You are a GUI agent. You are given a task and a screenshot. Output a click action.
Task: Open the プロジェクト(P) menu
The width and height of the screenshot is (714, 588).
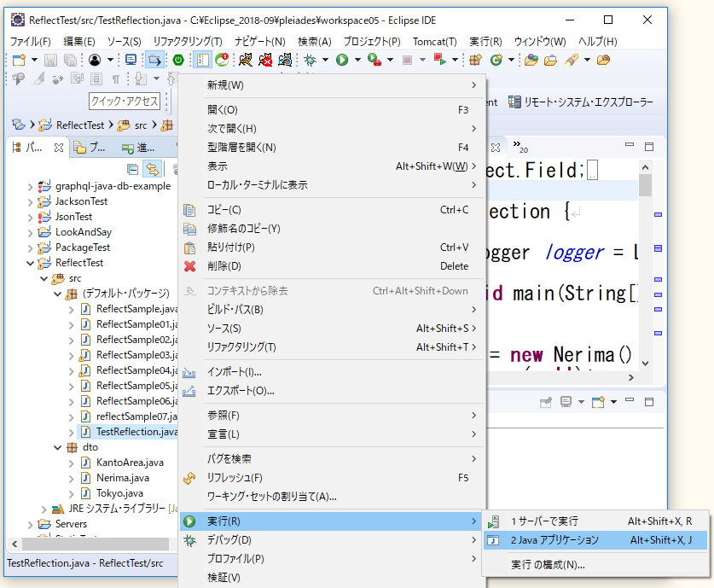(x=372, y=42)
